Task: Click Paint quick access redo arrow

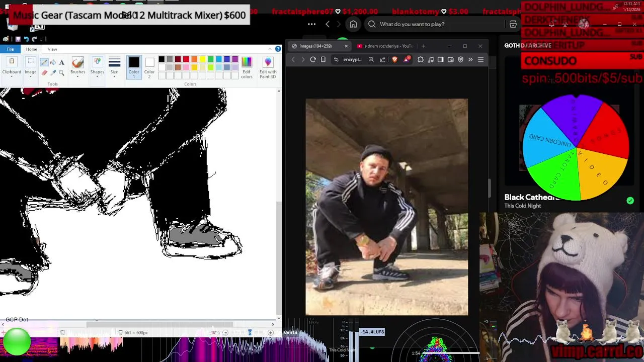Action: click(x=34, y=39)
